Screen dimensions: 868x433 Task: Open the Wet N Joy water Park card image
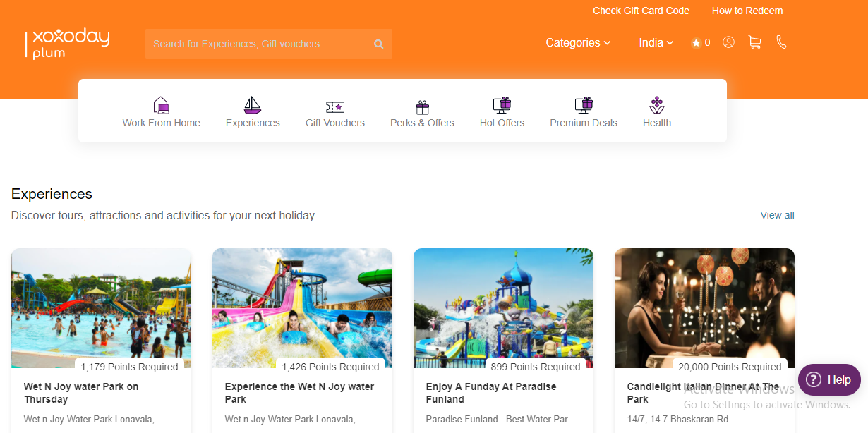[x=101, y=307]
